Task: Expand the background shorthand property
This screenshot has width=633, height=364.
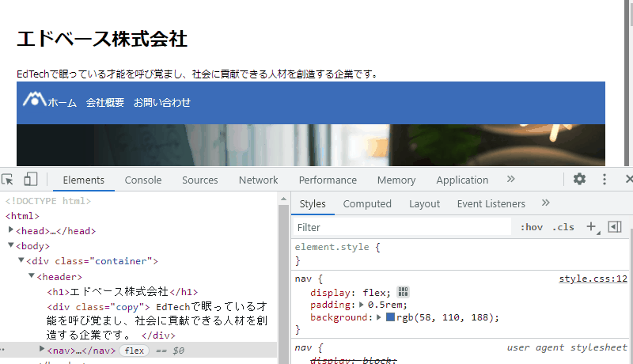Action: coord(379,317)
